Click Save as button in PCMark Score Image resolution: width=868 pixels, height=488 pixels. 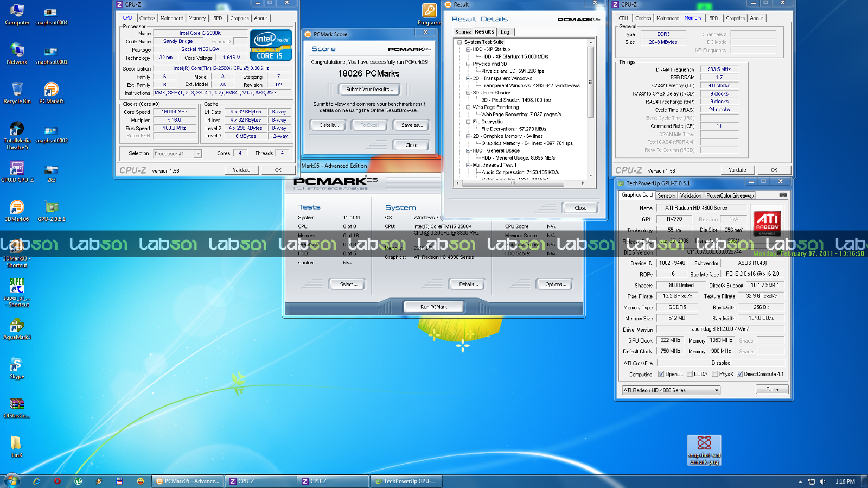(411, 125)
